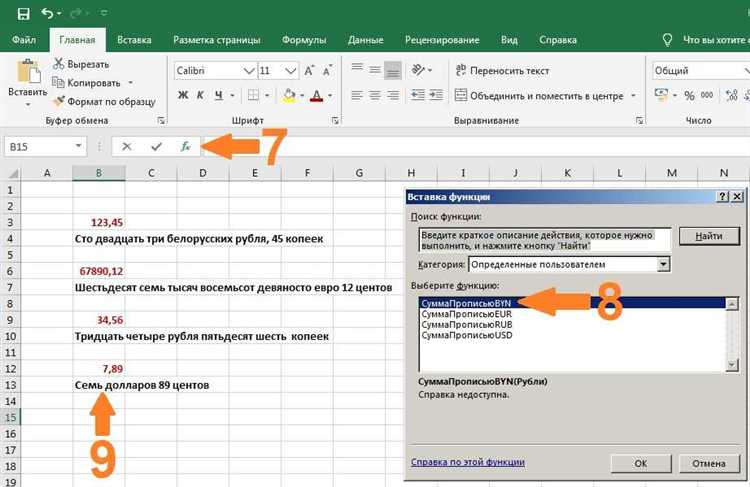
Task: Click the center align text icon
Action: [x=375, y=96]
